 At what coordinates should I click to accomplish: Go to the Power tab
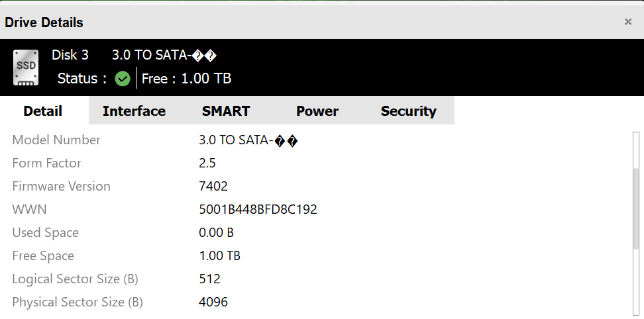(317, 111)
